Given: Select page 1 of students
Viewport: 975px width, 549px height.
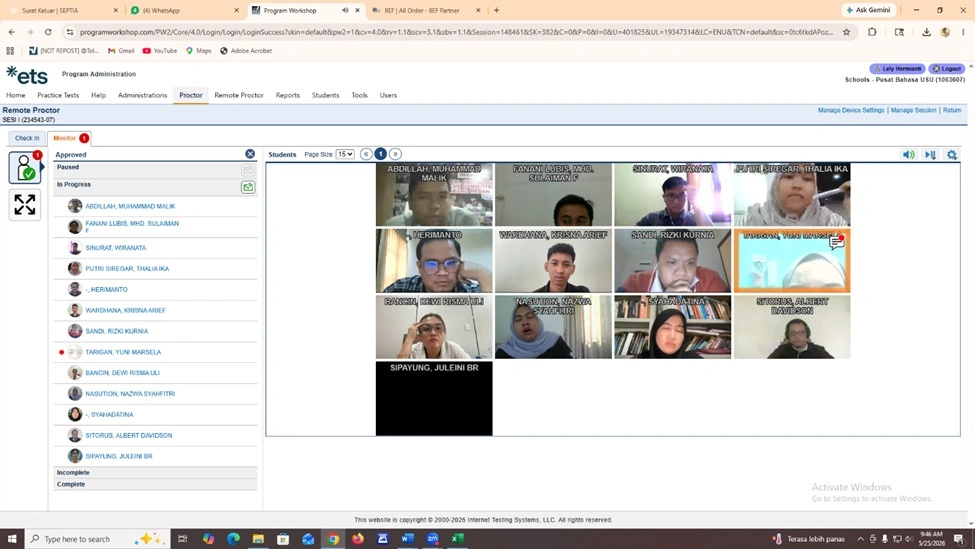Looking at the screenshot, I should tap(381, 154).
